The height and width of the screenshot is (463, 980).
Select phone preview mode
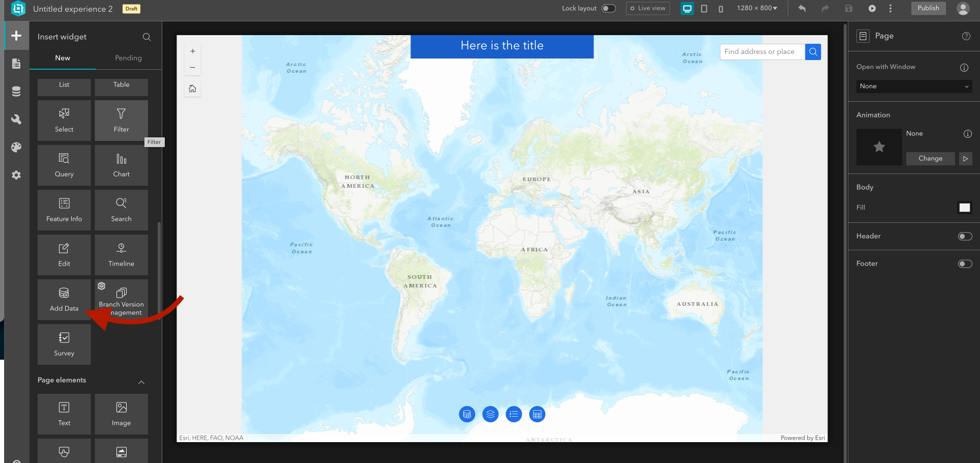click(x=721, y=9)
